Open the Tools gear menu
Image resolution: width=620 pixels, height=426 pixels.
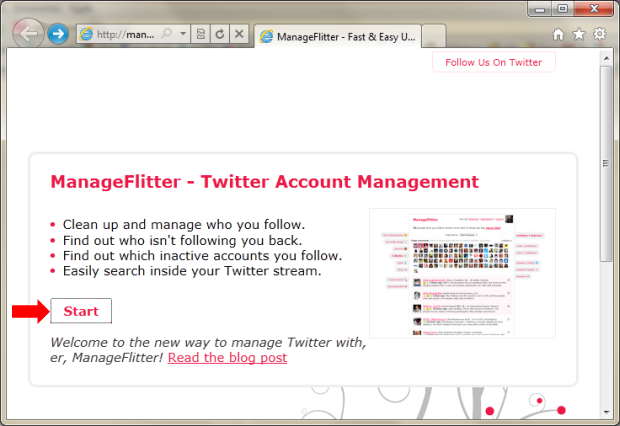tap(599, 34)
